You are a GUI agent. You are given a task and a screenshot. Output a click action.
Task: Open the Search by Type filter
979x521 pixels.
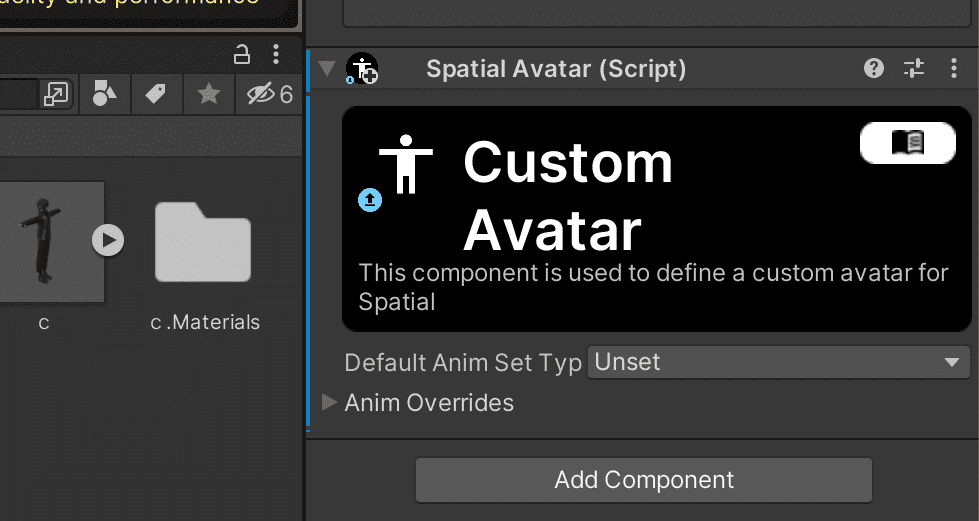pyautogui.click(x=104, y=95)
